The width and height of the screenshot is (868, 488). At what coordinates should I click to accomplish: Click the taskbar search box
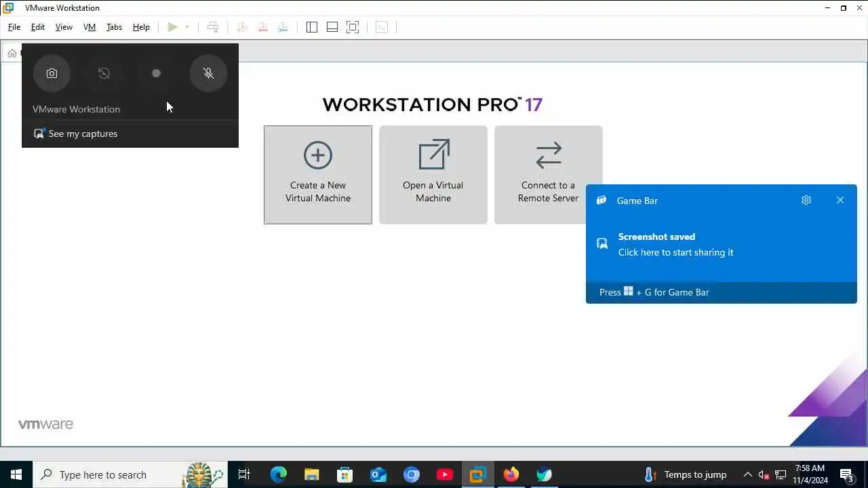click(130, 474)
